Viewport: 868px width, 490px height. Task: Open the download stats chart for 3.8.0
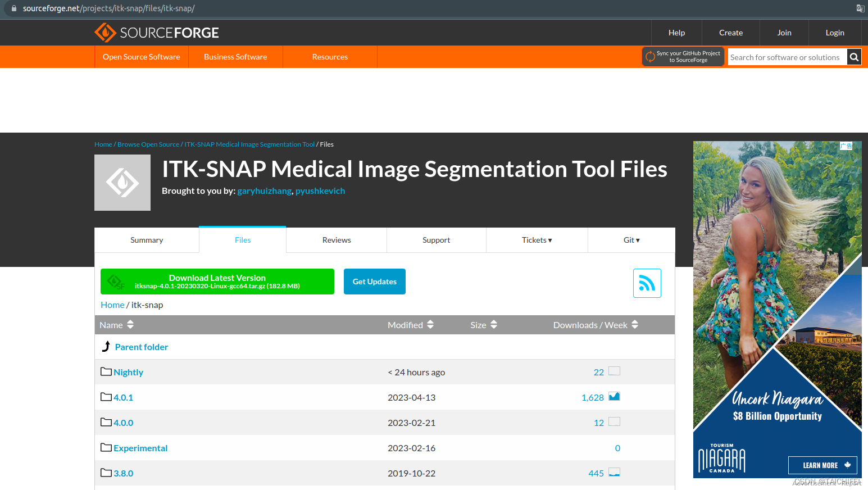(x=614, y=472)
